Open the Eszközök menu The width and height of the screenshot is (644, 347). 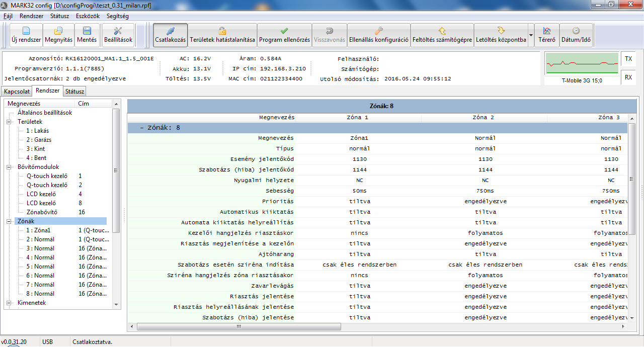pyautogui.click(x=88, y=16)
